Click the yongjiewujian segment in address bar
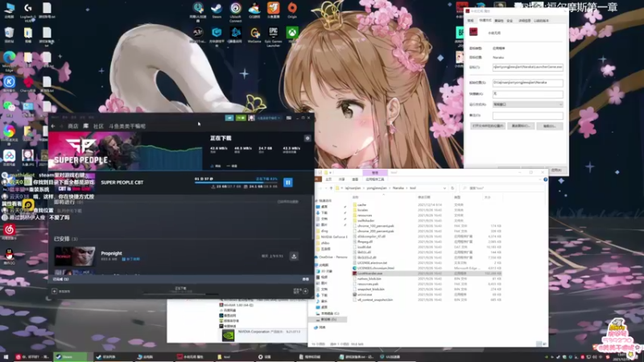 (x=377, y=188)
